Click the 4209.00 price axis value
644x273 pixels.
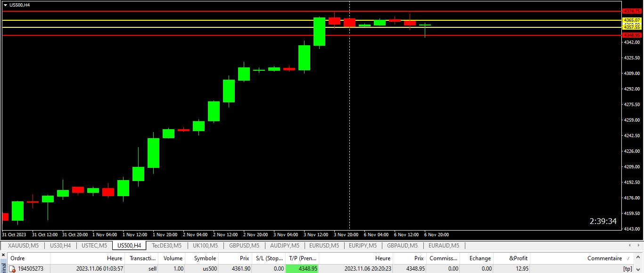pyautogui.click(x=632, y=167)
